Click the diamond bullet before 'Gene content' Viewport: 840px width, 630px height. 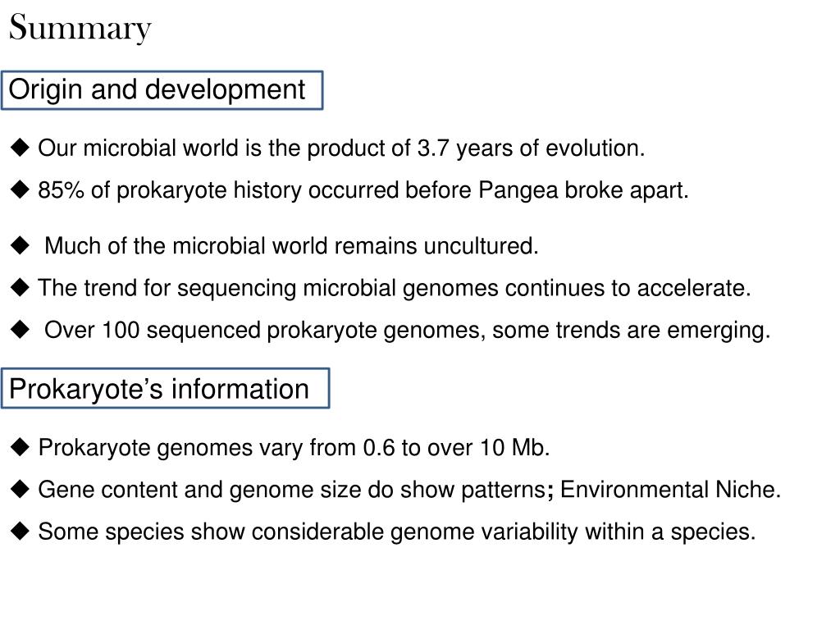(20, 489)
